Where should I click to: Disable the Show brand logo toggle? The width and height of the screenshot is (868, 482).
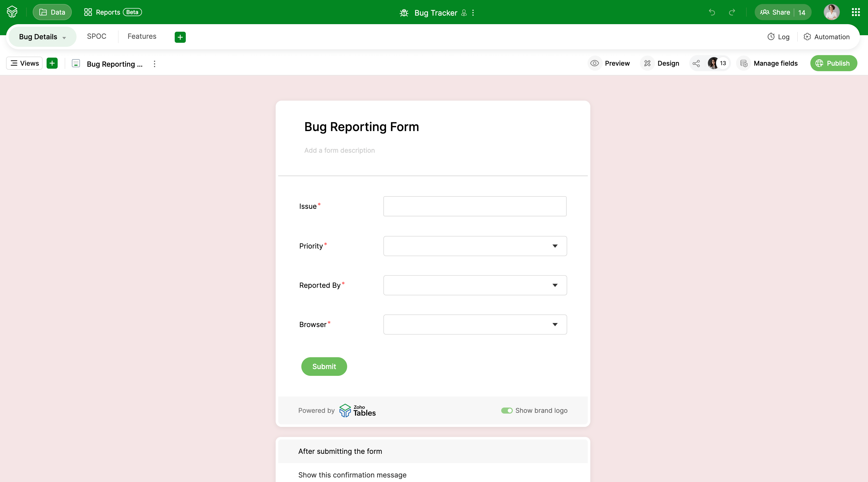tap(507, 411)
